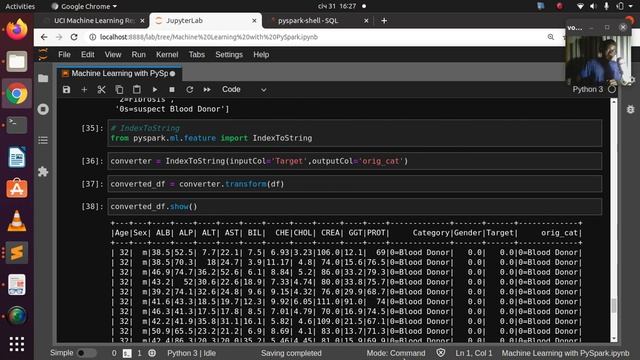This screenshot has height=360, width=640.
Task: Open the system menu dropdown arrow in top bar
Action: 631,6
